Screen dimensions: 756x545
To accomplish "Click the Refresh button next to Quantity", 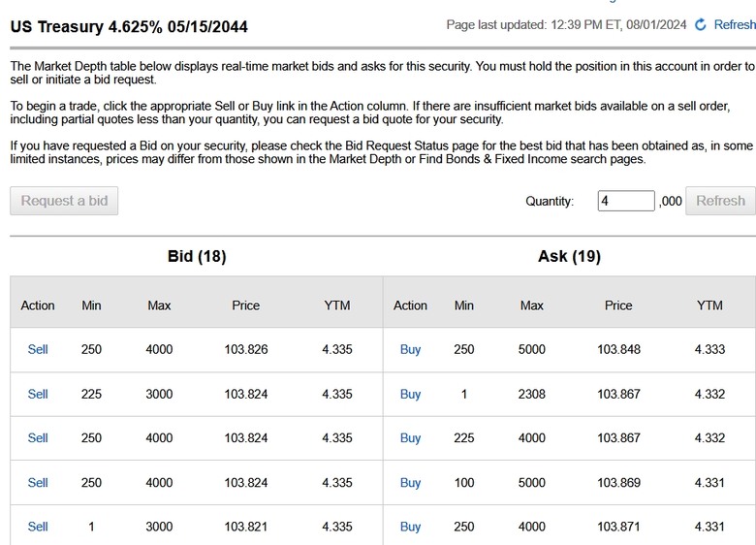I will click(x=720, y=201).
